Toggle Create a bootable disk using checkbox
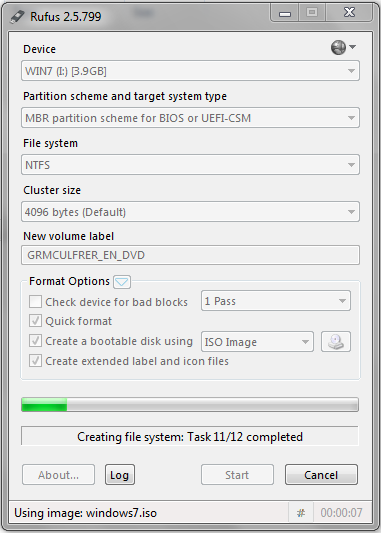Image resolution: width=381 pixels, height=533 pixels. [35, 341]
